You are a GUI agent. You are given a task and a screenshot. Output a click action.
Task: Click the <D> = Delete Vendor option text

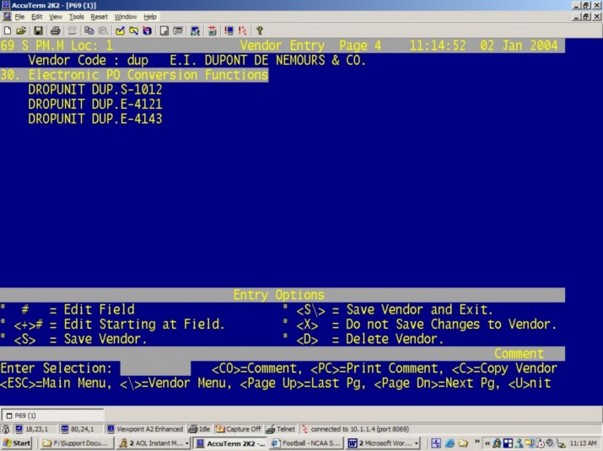tap(370, 339)
